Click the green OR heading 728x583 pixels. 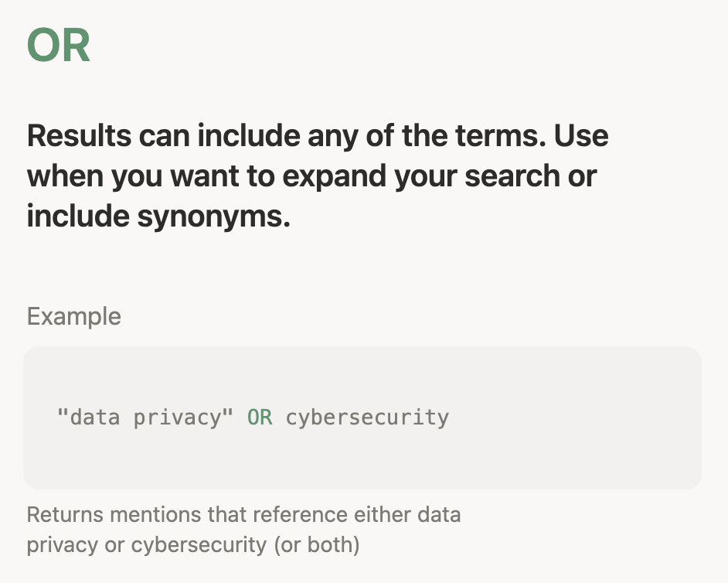tap(59, 46)
